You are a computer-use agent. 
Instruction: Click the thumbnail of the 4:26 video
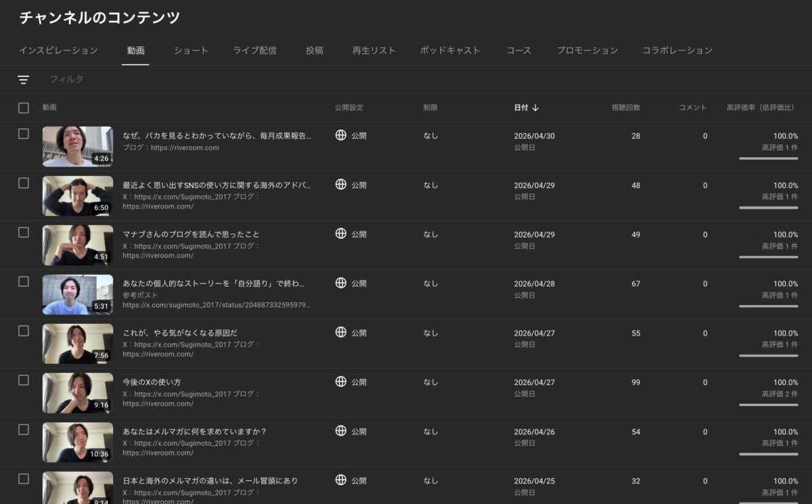[77, 147]
